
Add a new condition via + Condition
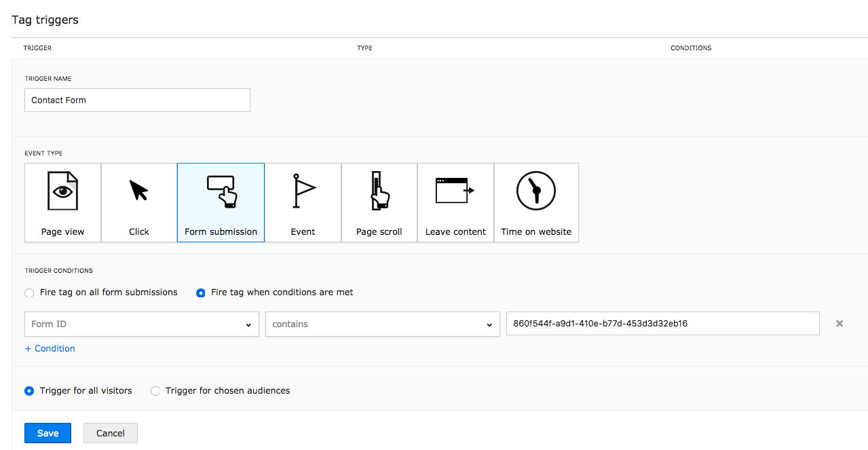pyautogui.click(x=50, y=348)
